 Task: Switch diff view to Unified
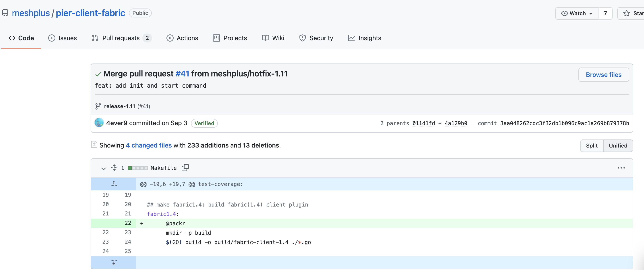coord(618,146)
